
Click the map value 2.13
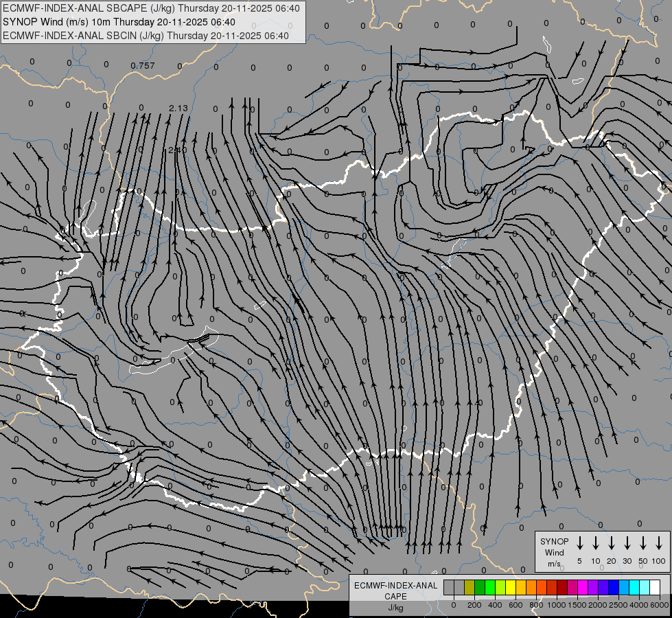[178, 108]
